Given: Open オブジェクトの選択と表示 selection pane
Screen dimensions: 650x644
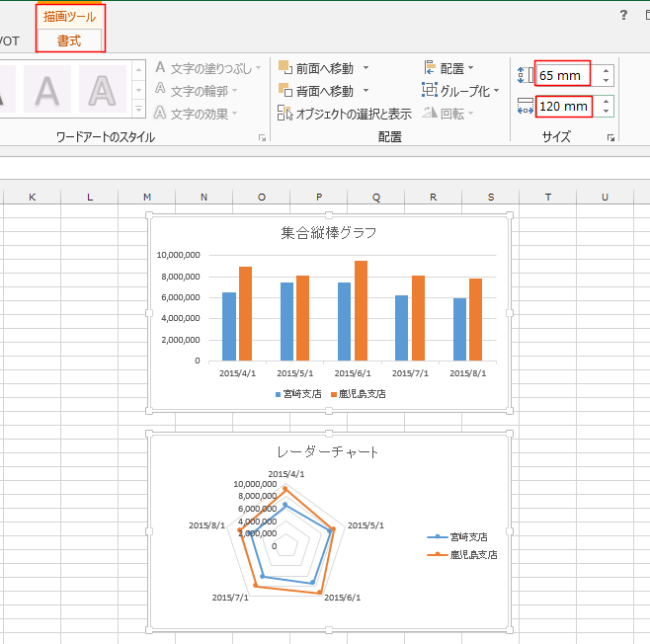Looking at the screenshot, I should point(344,114).
